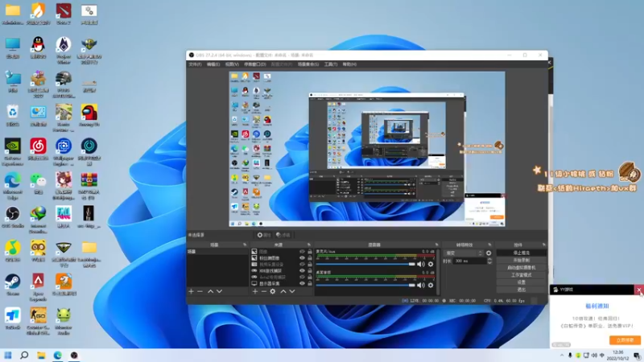Open source properties gear in sources toolbar
This screenshot has height=362, width=644.
(x=273, y=291)
